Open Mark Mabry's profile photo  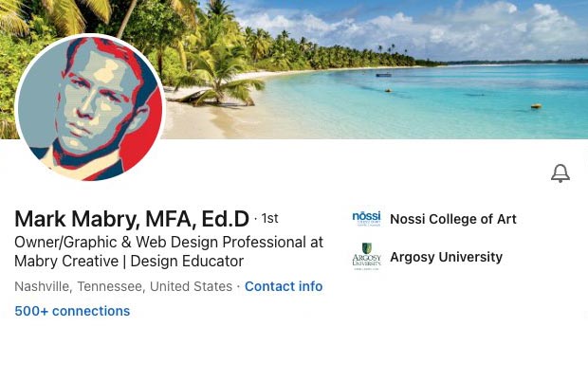90,110
